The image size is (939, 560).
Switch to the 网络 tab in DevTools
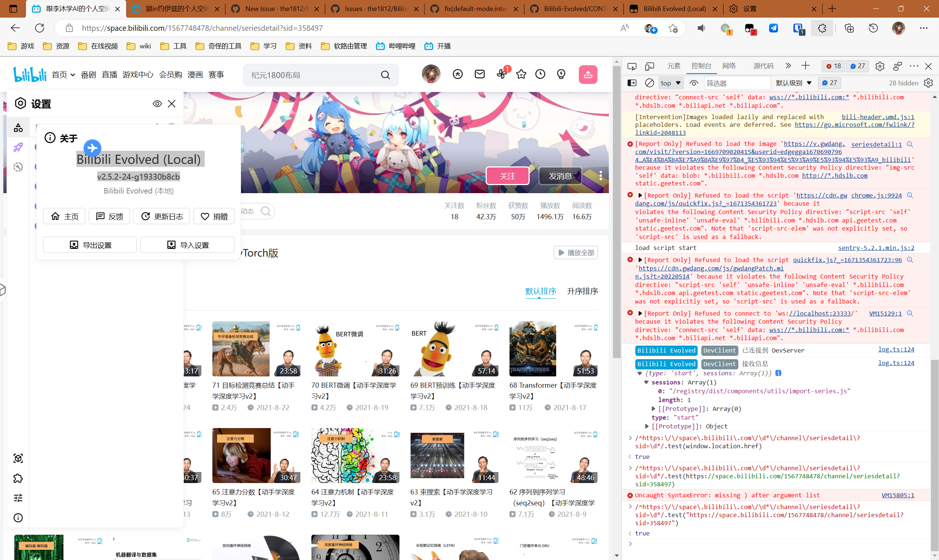729,66
